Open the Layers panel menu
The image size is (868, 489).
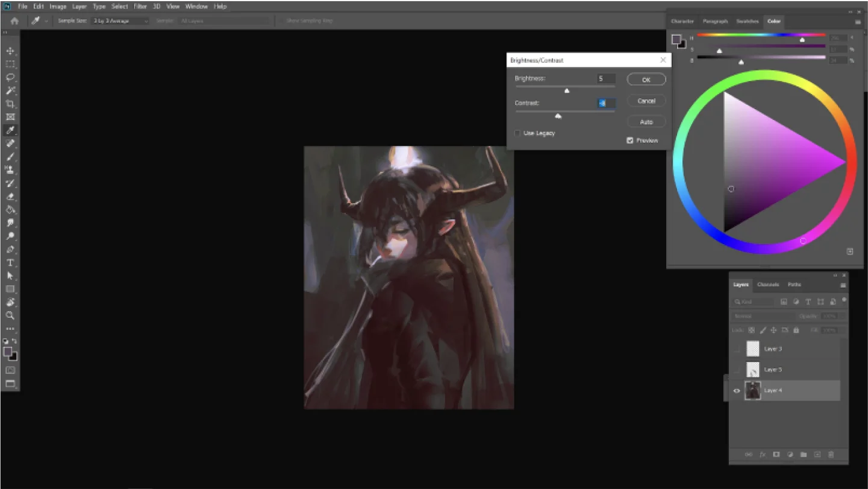[843, 285]
